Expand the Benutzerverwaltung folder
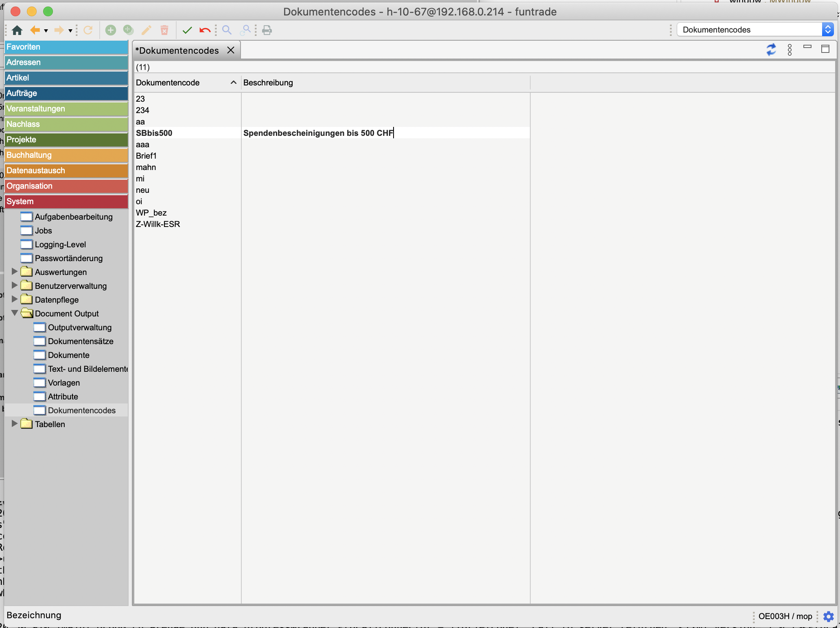The image size is (840, 628). pos(15,286)
